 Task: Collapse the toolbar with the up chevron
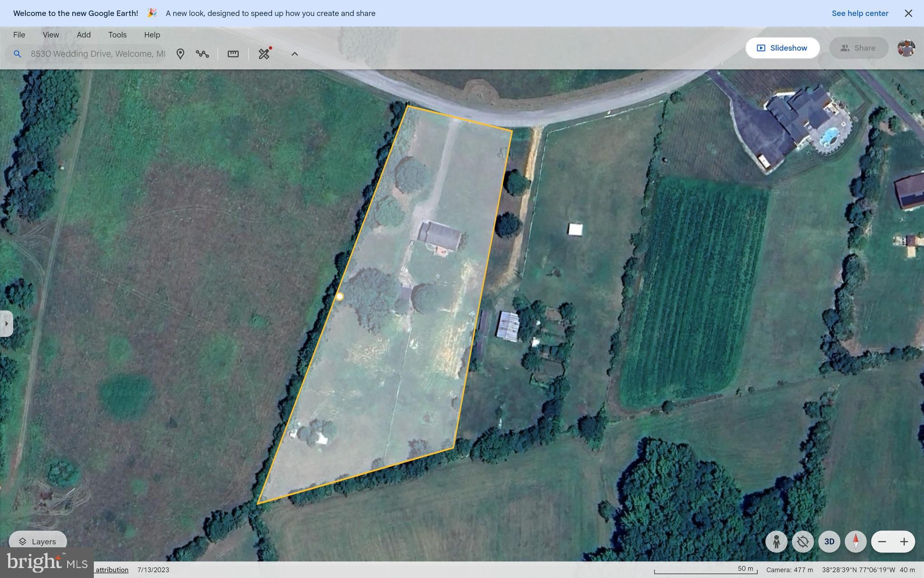pos(295,54)
